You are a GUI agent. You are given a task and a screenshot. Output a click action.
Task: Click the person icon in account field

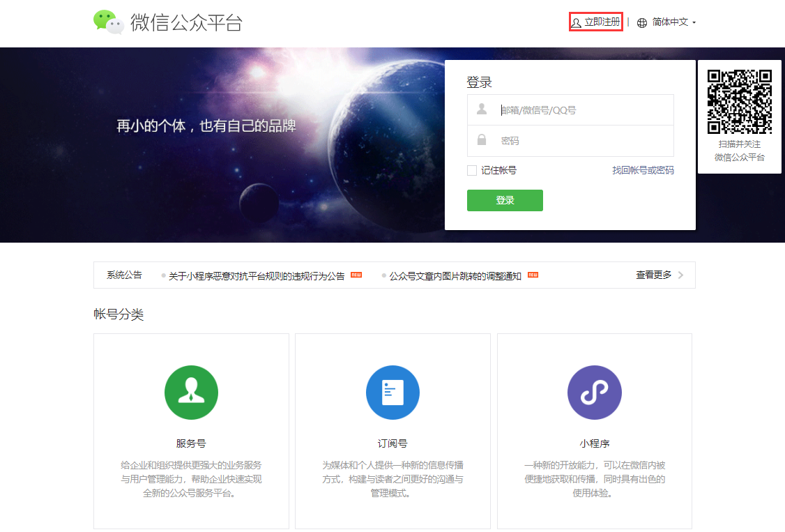482,109
